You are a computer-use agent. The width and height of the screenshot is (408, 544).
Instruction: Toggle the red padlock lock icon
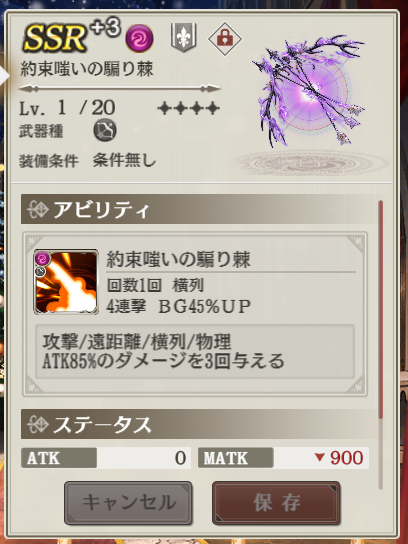point(225,39)
